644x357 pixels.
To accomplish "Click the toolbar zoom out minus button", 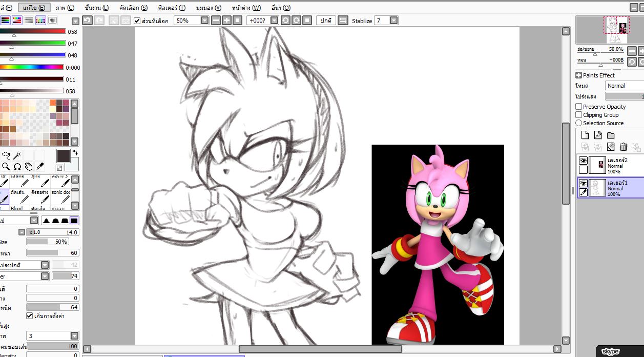I will [216, 20].
